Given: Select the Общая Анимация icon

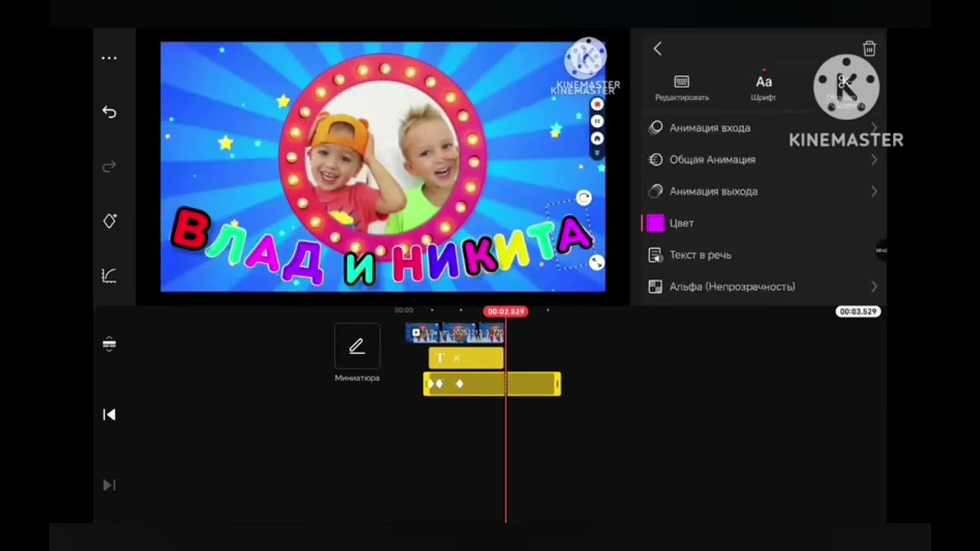Looking at the screenshot, I should pyautogui.click(x=655, y=159).
